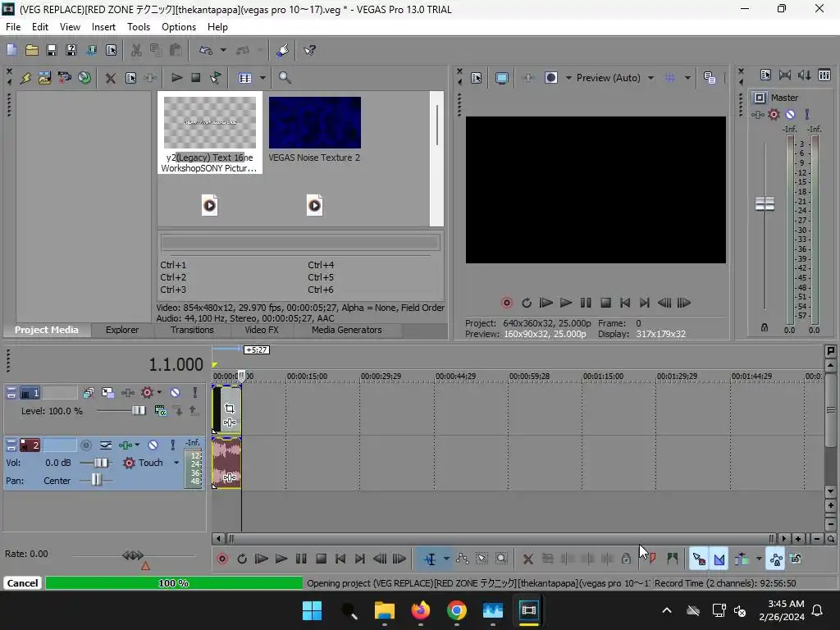
Task: Select the Legacy Text media thumbnail
Action: click(209, 123)
